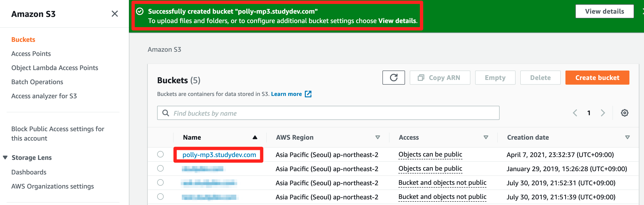The image size is (644, 205).
Task: Close the Amazon S3 side navigation panel
Action: pyautogui.click(x=115, y=14)
